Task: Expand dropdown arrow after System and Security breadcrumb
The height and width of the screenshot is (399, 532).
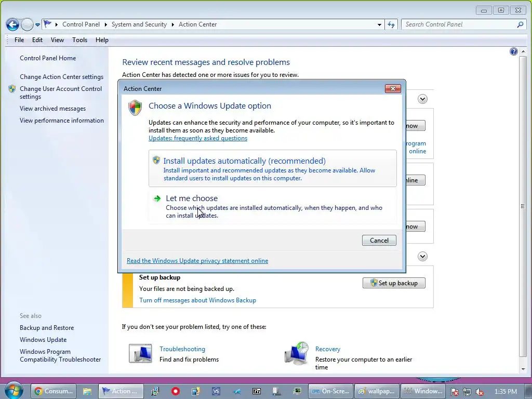Action: (x=172, y=24)
